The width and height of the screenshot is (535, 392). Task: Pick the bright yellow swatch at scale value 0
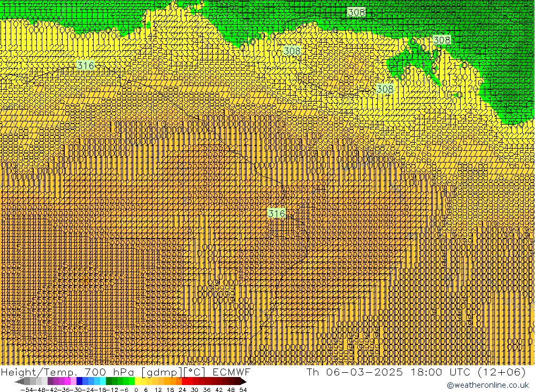tap(137, 381)
